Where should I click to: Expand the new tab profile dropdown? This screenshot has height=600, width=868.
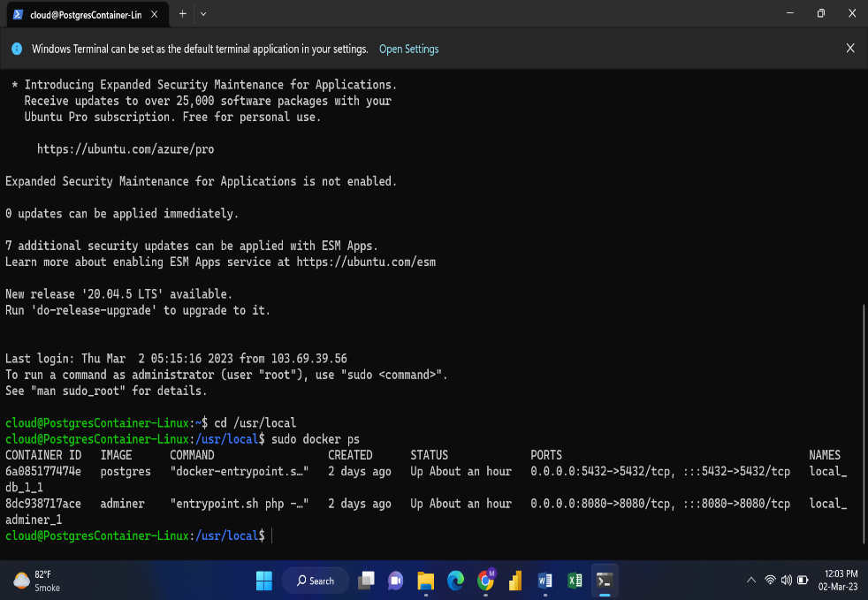(203, 14)
